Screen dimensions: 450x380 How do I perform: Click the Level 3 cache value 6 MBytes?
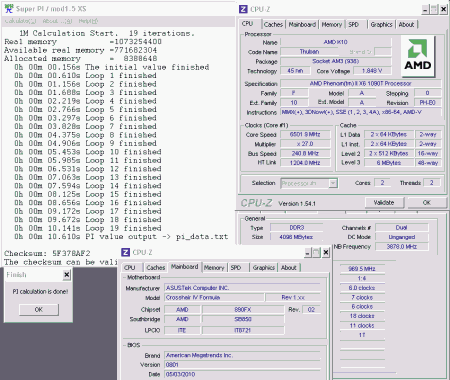[389, 163]
